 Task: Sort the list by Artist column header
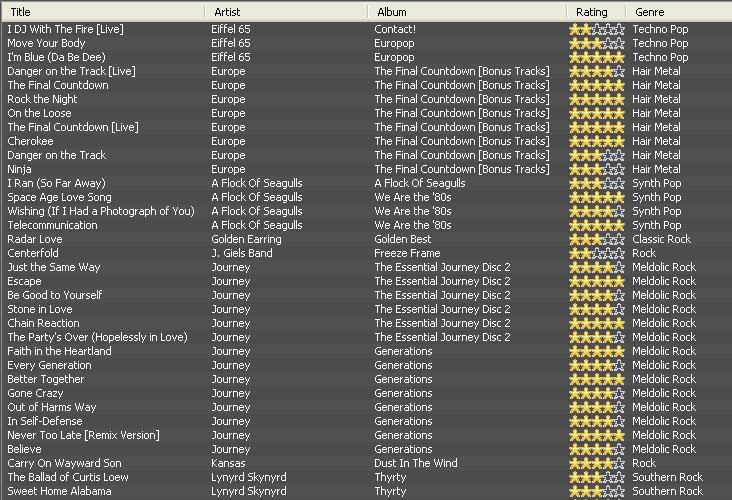(287, 12)
